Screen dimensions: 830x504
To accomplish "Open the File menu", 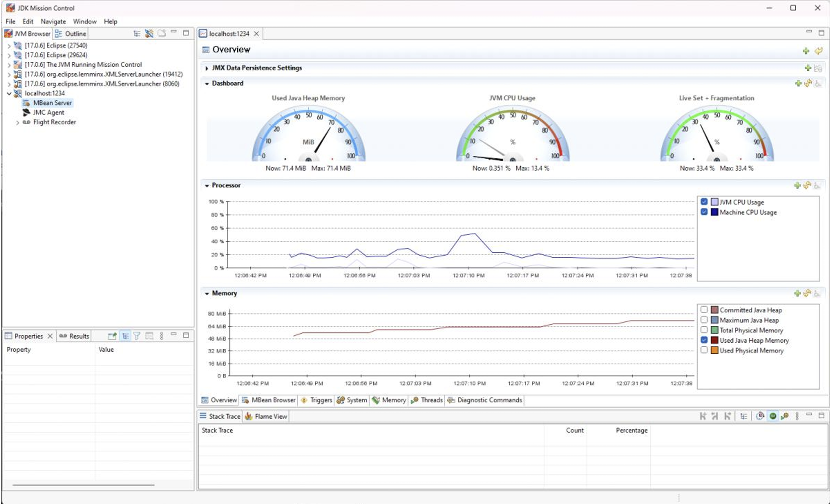I will click(x=11, y=22).
